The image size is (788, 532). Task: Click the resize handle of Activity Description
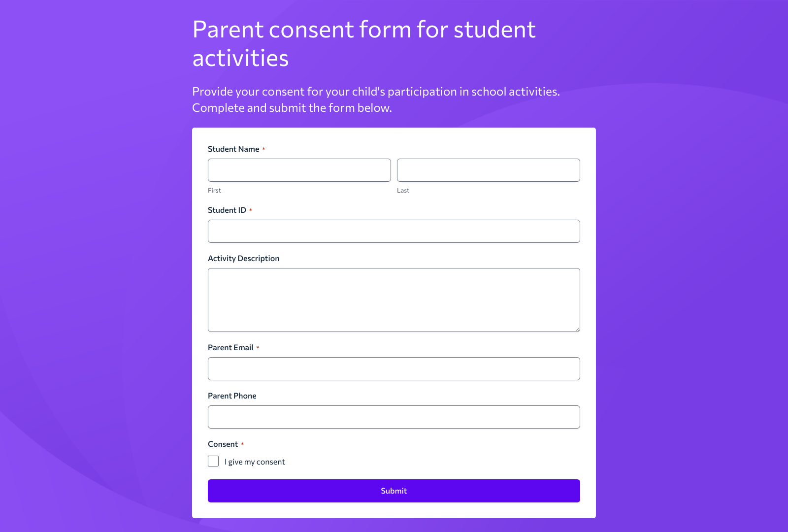[x=577, y=329]
